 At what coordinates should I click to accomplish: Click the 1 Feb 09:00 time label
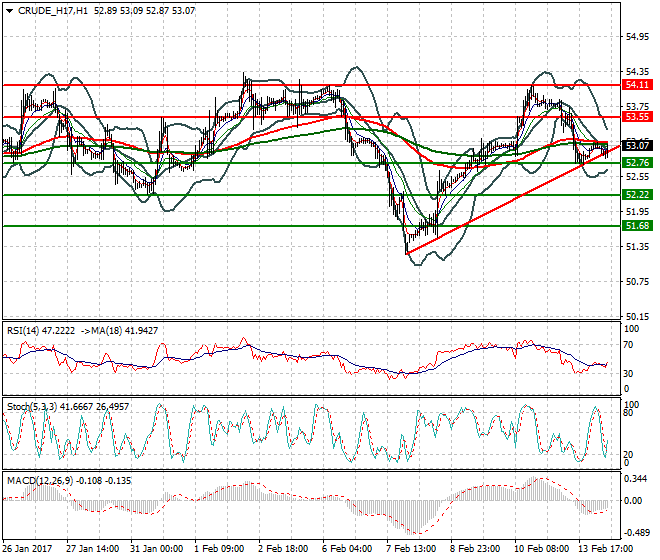click(x=219, y=549)
